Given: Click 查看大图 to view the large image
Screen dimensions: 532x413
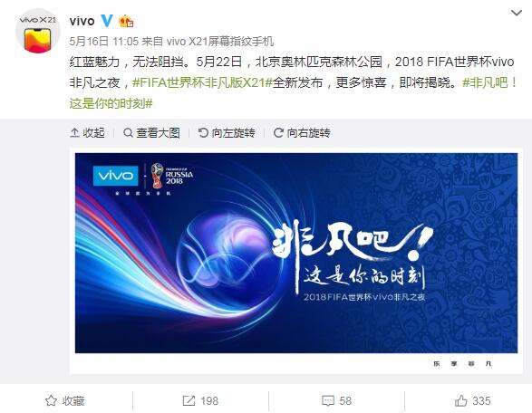Looking at the screenshot, I should pyautogui.click(x=151, y=132).
